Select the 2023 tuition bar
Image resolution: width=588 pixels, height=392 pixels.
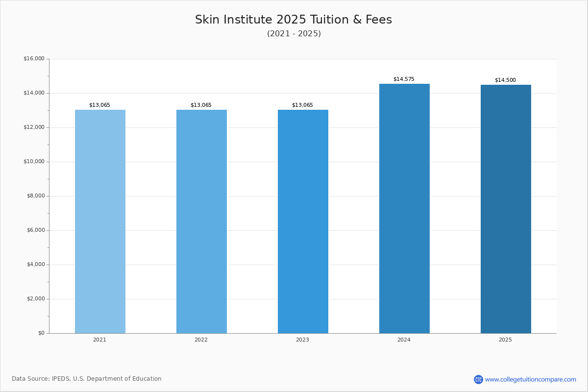303,221
